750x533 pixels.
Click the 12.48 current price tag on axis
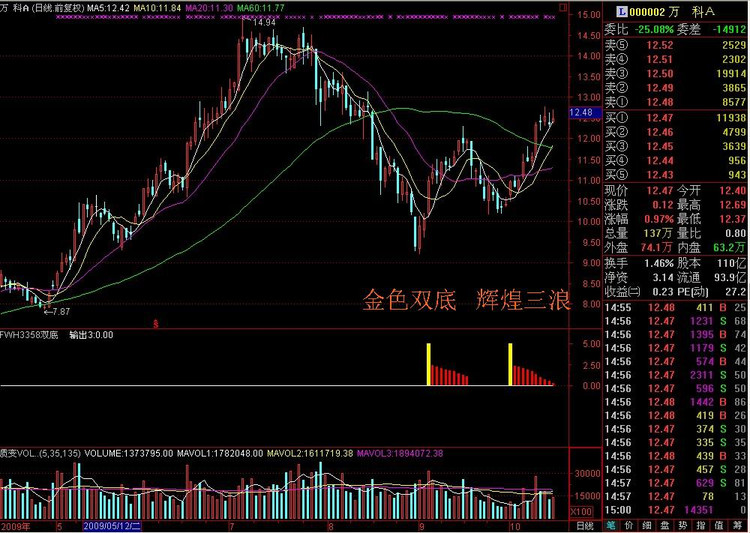point(581,112)
